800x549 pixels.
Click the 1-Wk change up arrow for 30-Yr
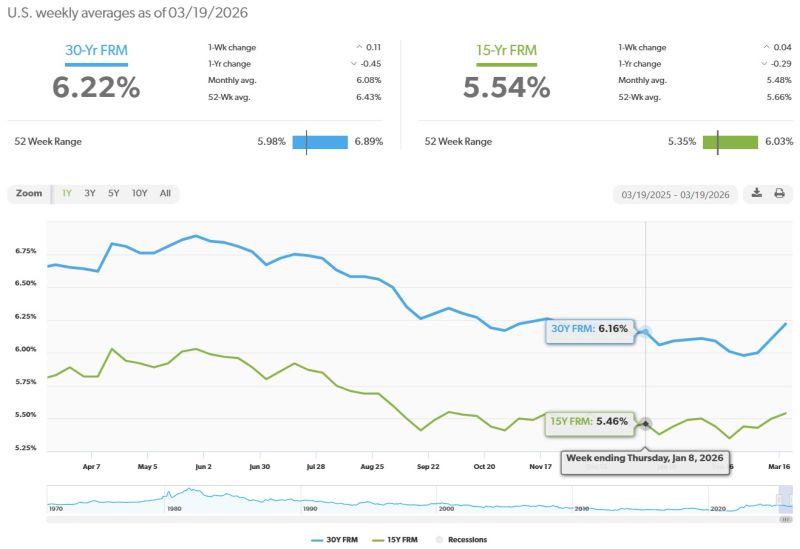click(x=359, y=46)
